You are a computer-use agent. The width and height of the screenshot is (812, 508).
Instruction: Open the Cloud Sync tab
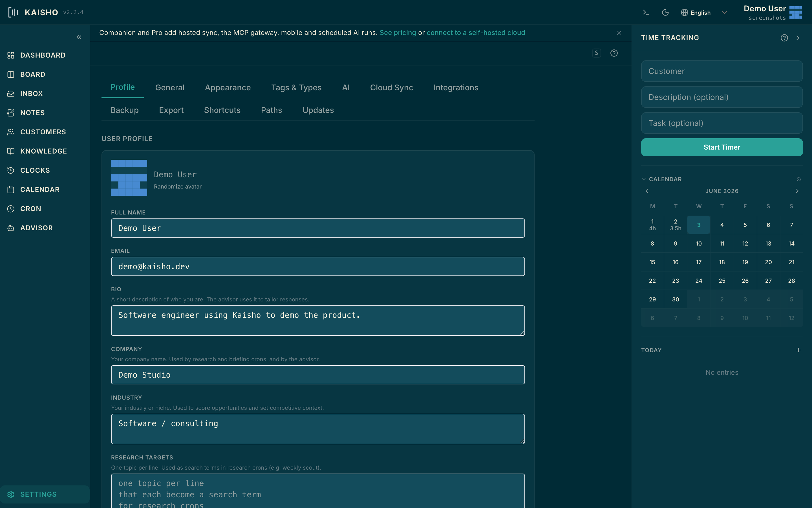pos(391,88)
